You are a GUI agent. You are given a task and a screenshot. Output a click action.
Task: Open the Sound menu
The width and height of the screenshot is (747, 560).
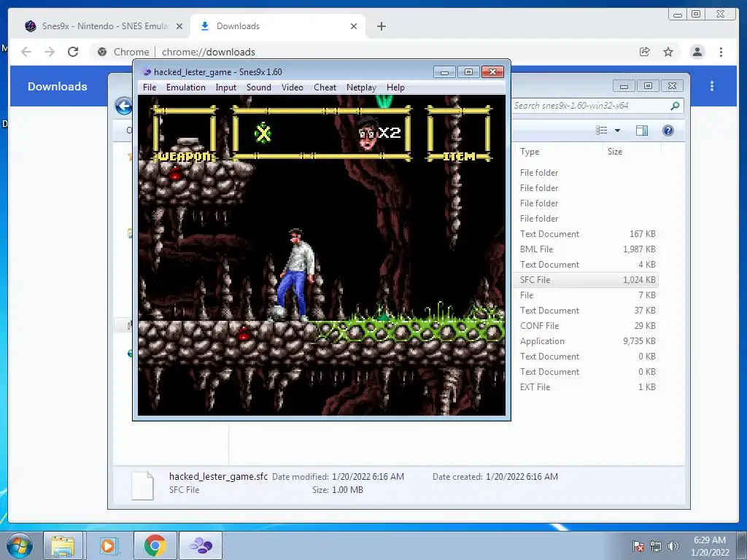259,87
